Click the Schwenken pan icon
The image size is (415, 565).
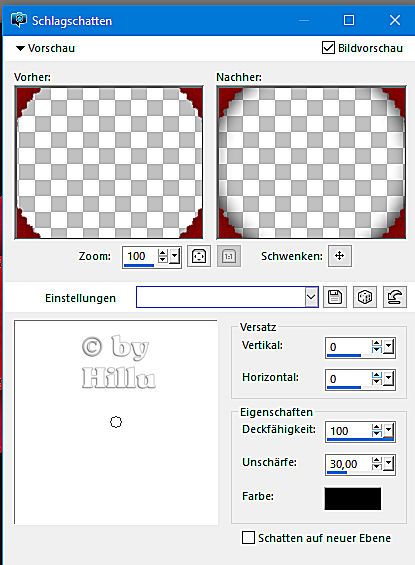[x=340, y=256]
